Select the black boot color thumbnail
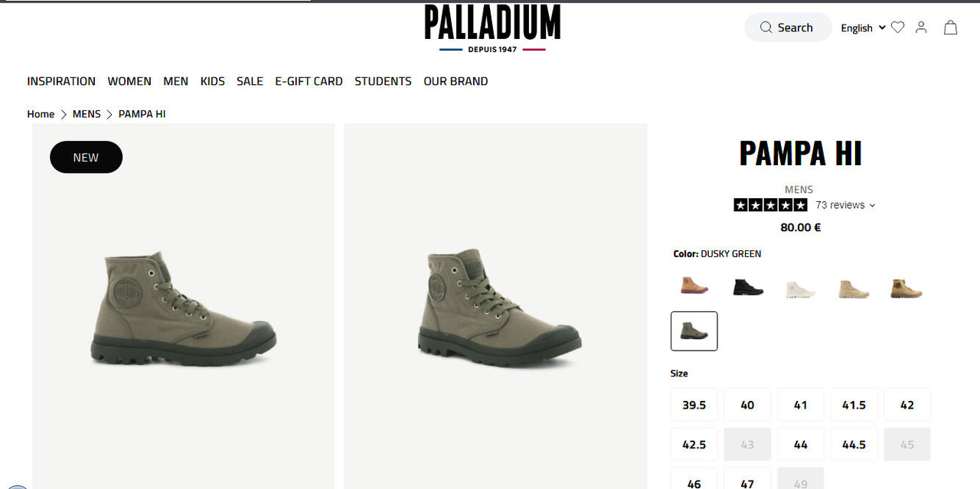The height and width of the screenshot is (489, 980). point(748,287)
